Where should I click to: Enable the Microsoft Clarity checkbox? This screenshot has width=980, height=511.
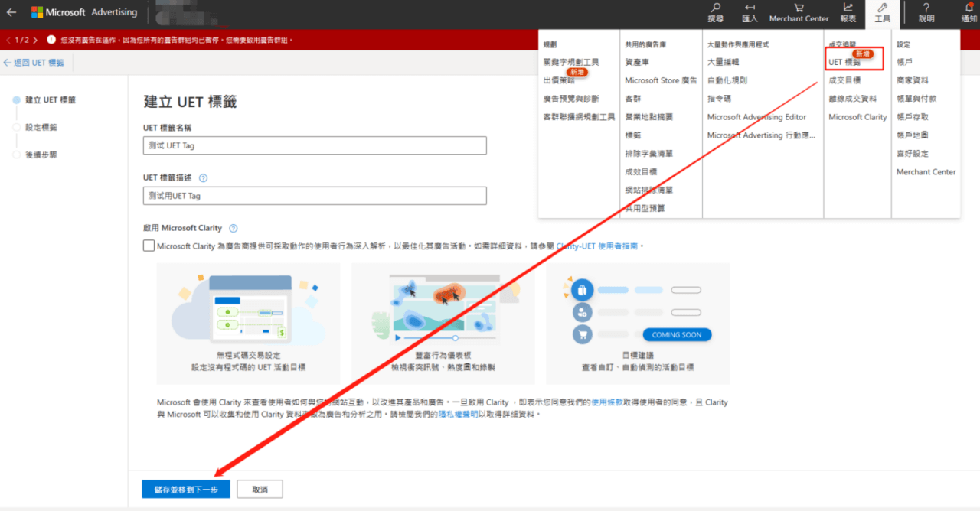click(149, 246)
